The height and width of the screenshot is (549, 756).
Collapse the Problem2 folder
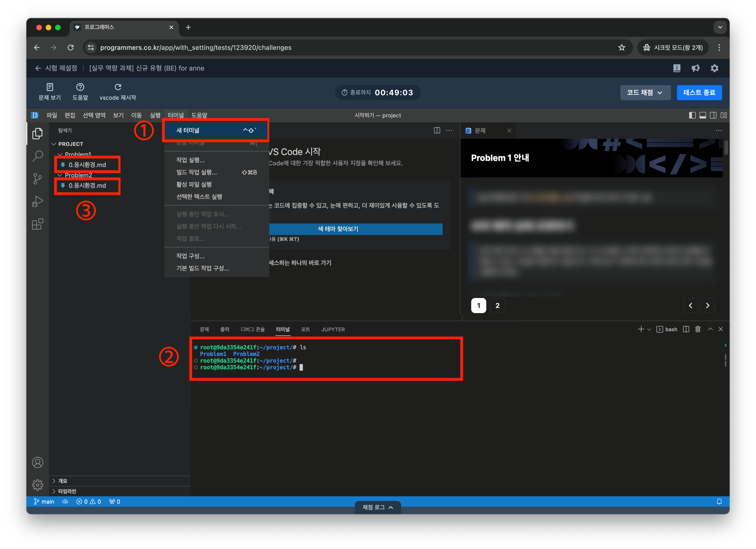pyautogui.click(x=78, y=175)
